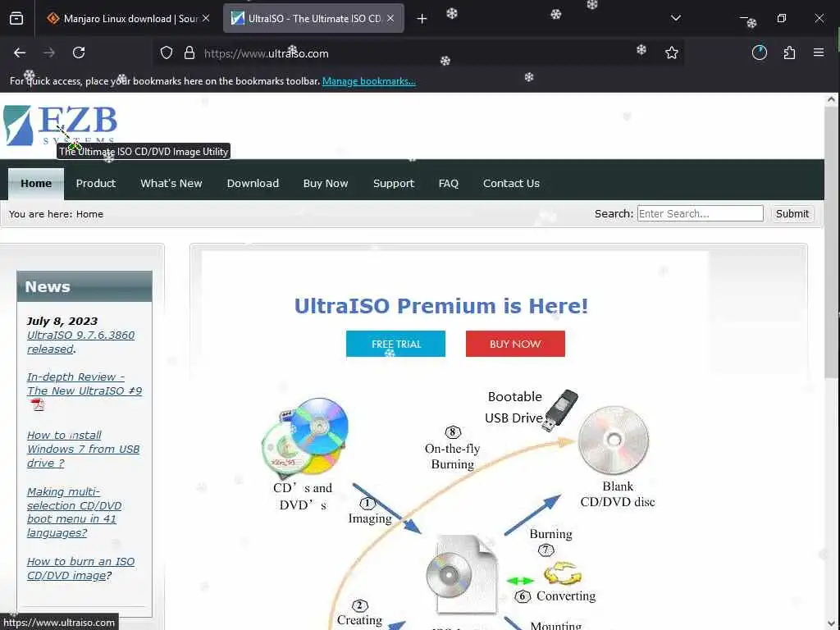
Task: Go to the Download page
Action: point(253,183)
